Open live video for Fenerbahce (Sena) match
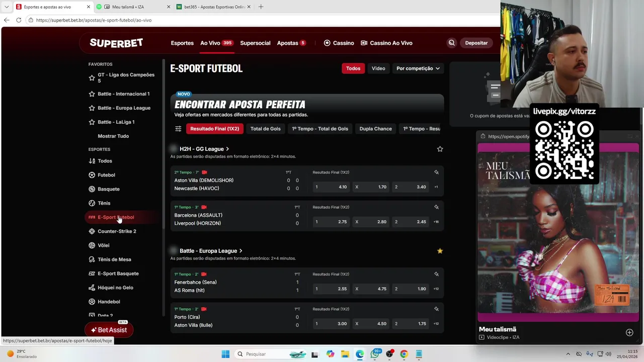This screenshot has width=644, height=362. 204,274
